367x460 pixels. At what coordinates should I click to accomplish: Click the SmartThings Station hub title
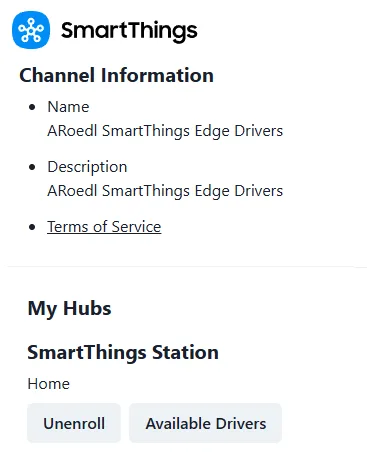coord(123,353)
